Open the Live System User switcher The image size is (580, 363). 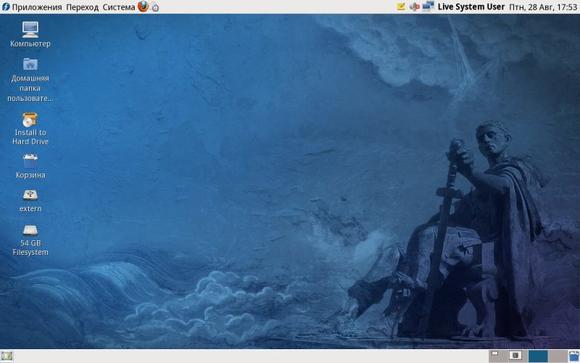point(471,7)
